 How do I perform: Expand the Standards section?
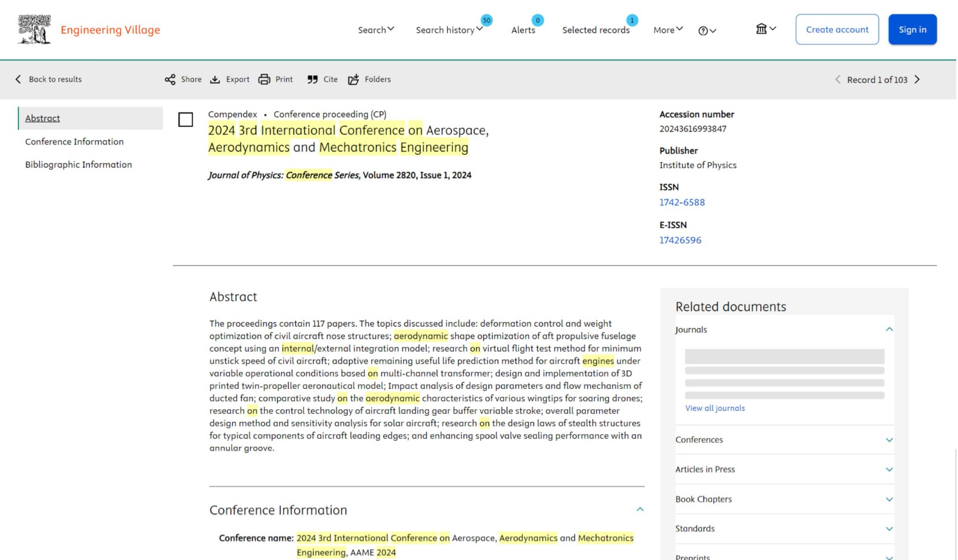tap(889, 529)
